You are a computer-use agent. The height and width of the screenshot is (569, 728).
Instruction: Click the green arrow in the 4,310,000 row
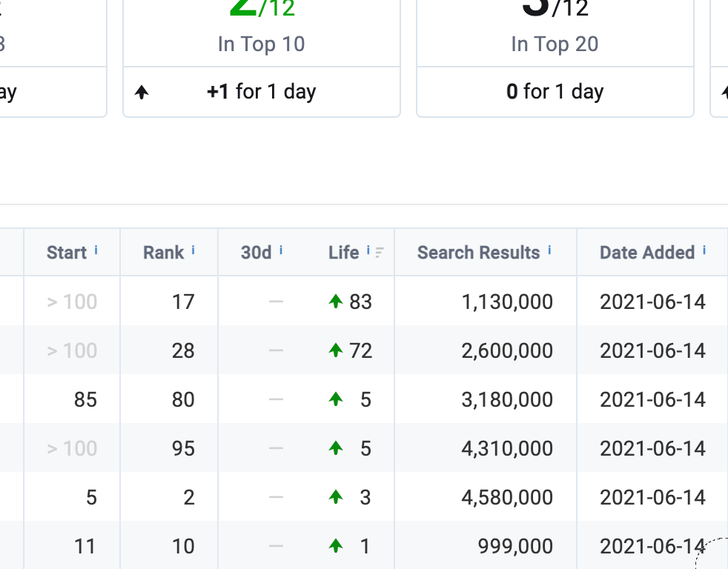pos(336,448)
